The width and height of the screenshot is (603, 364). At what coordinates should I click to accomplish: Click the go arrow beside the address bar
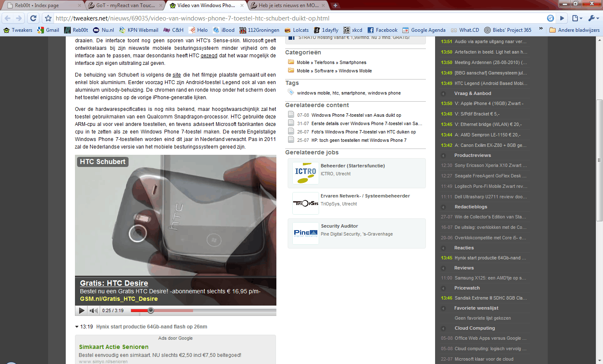pos(562,18)
